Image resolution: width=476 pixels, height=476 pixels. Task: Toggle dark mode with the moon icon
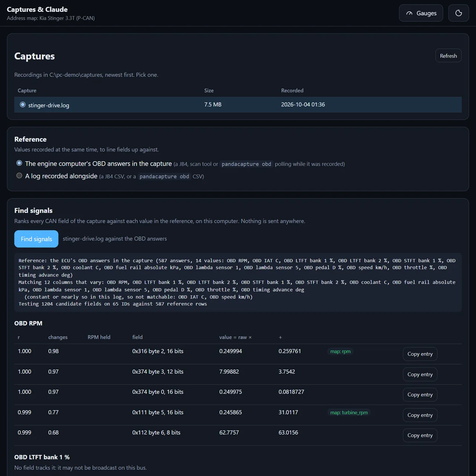(459, 13)
